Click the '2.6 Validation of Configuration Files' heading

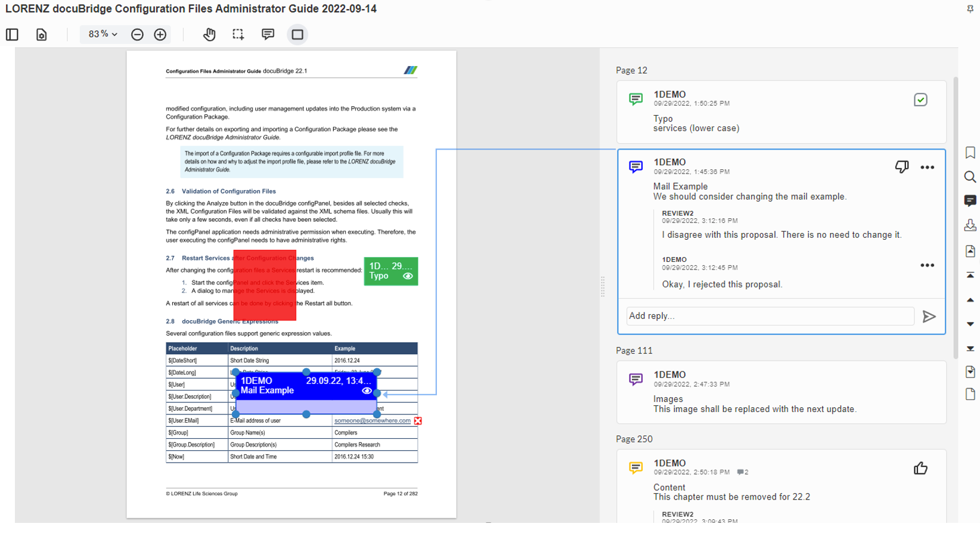221,191
